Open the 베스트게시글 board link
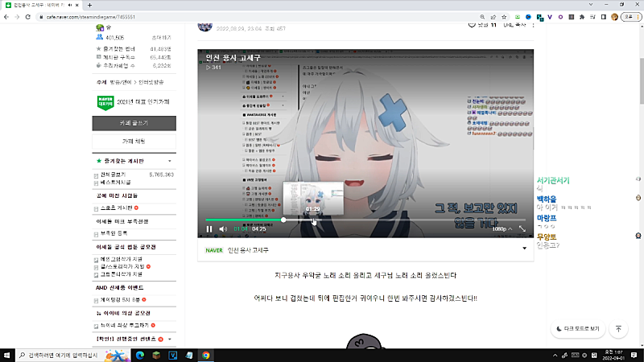The width and height of the screenshot is (644, 362). (115, 183)
